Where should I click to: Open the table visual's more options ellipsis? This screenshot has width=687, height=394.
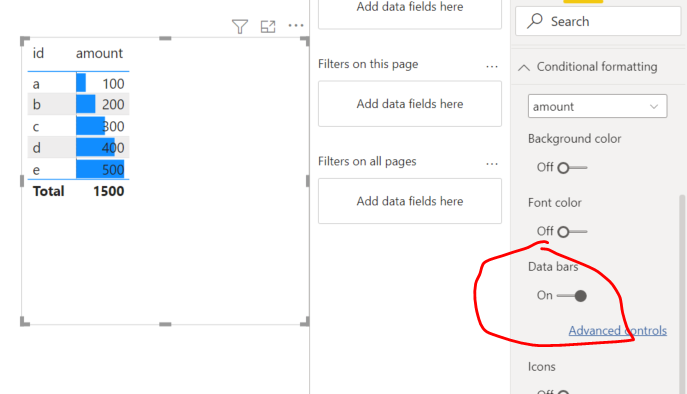(x=296, y=25)
